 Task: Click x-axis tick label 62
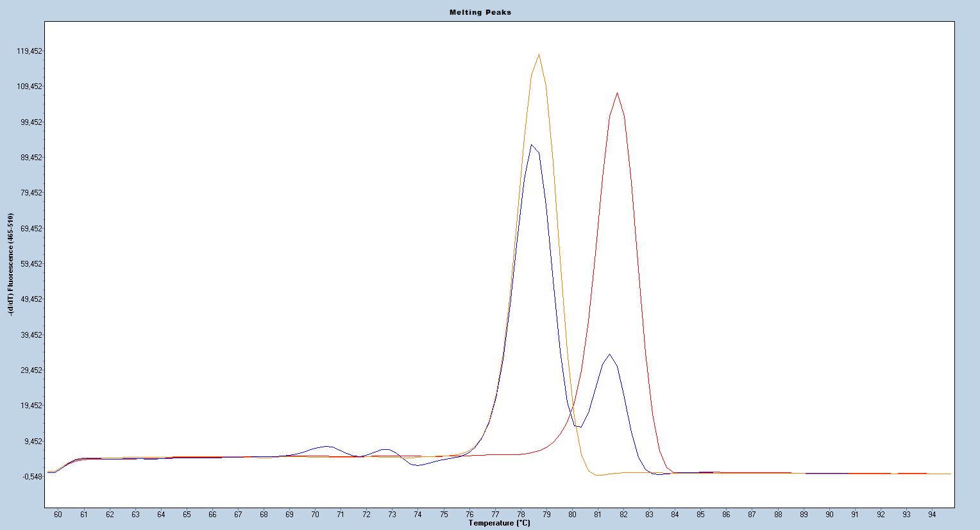110,515
